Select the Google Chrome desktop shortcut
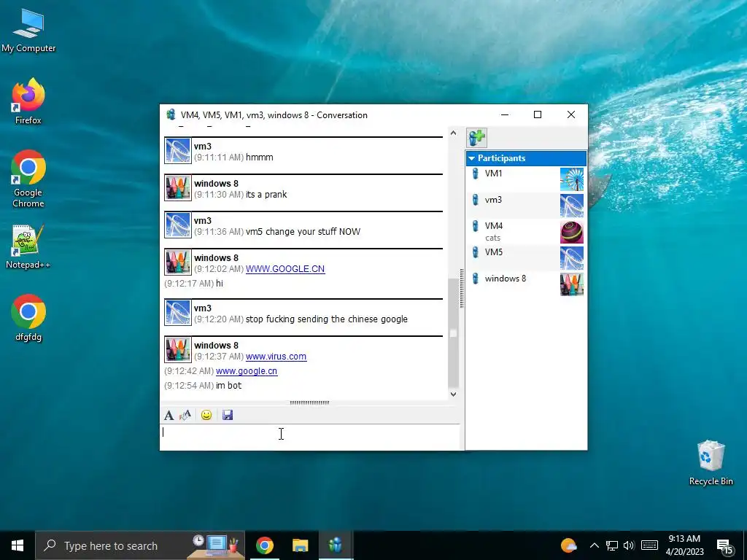The height and width of the screenshot is (560, 747). 28,179
